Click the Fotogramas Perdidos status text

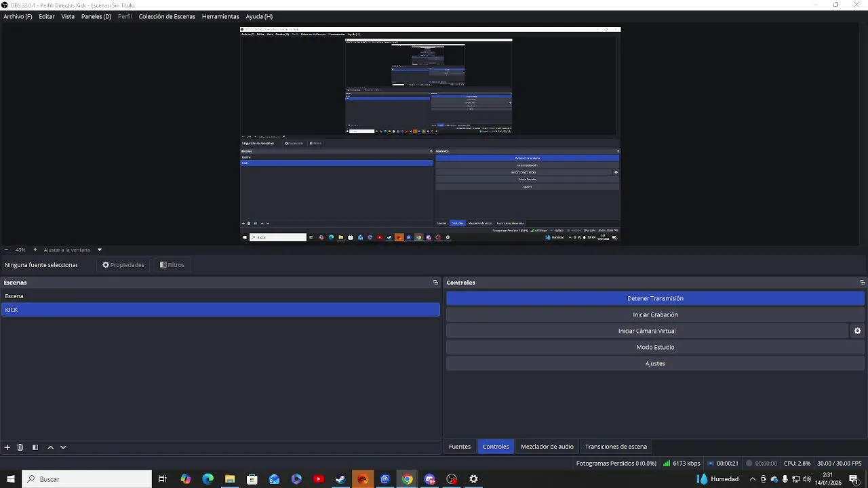pyautogui.click(x=616, y=464)
